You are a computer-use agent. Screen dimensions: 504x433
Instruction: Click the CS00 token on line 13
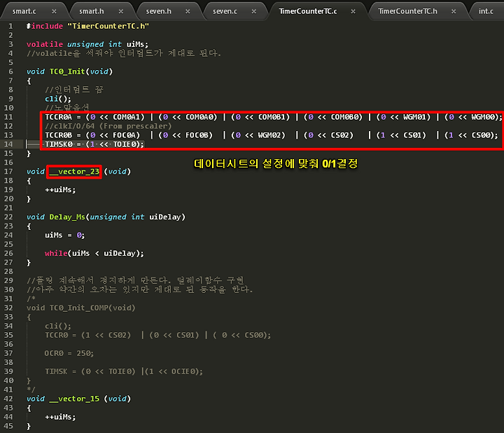[x=480, y=135]
